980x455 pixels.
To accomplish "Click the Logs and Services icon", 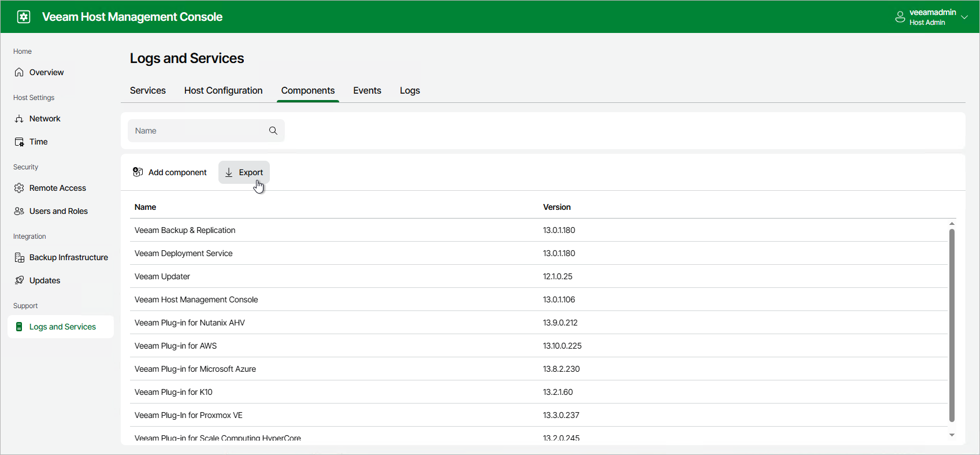I will 19,327.
